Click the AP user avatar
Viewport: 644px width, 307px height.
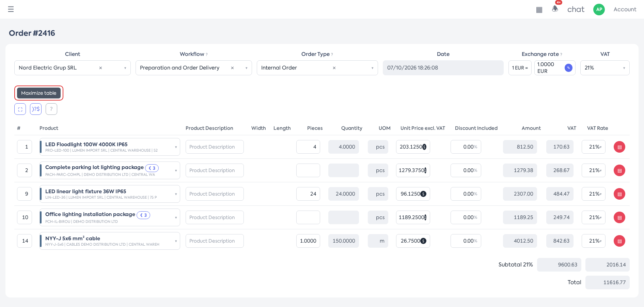pos(599,10)
